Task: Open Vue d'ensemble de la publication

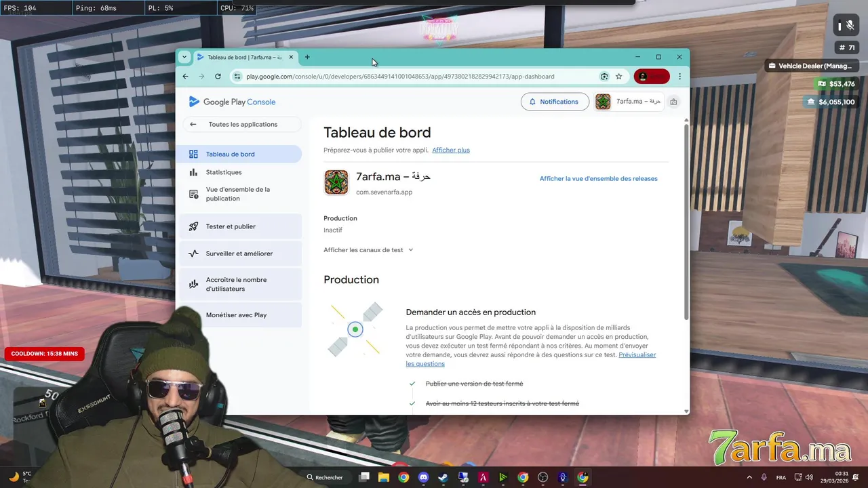Action: tap(239, 194)
